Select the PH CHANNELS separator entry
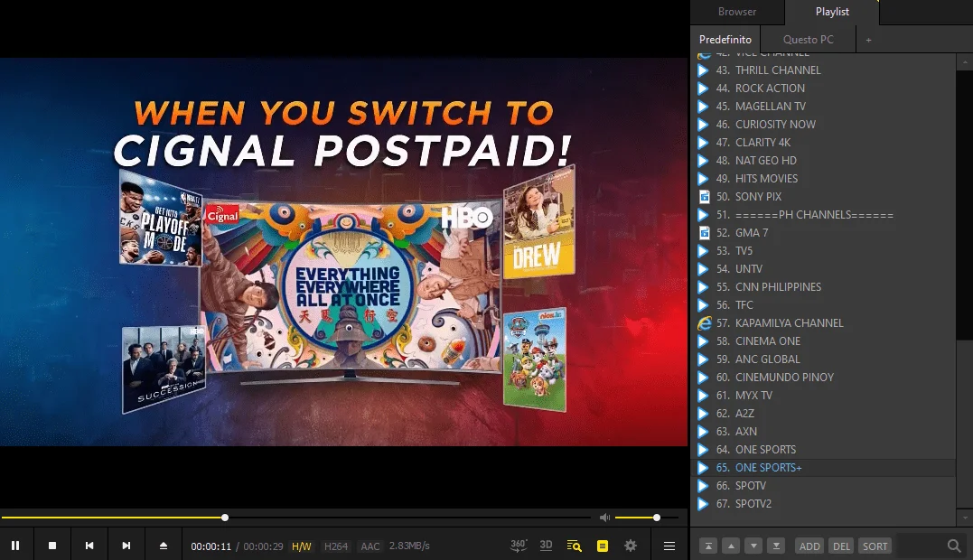Viewport: 973px width, 560px height. 823,215
